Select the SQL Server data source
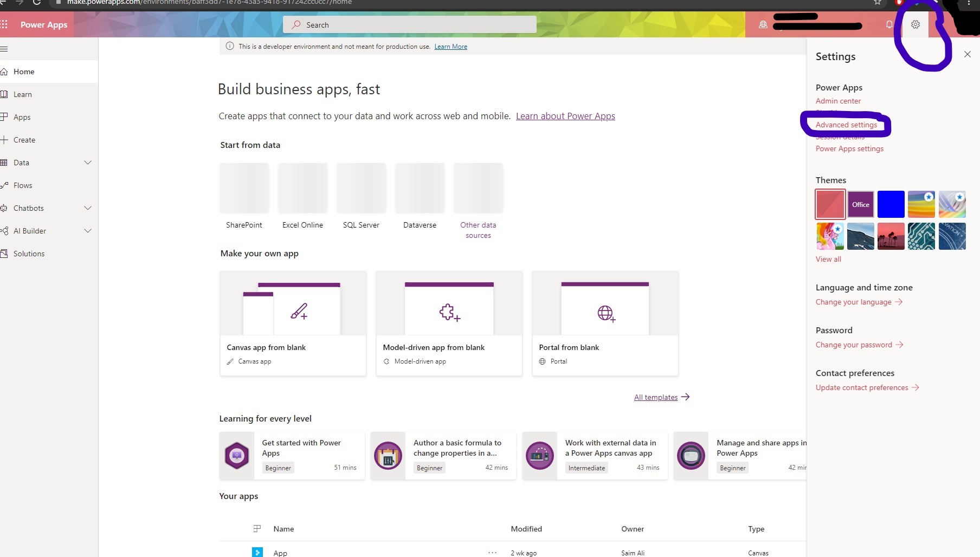Viewport: 980px width, 557px height. (x=361, y=188)
